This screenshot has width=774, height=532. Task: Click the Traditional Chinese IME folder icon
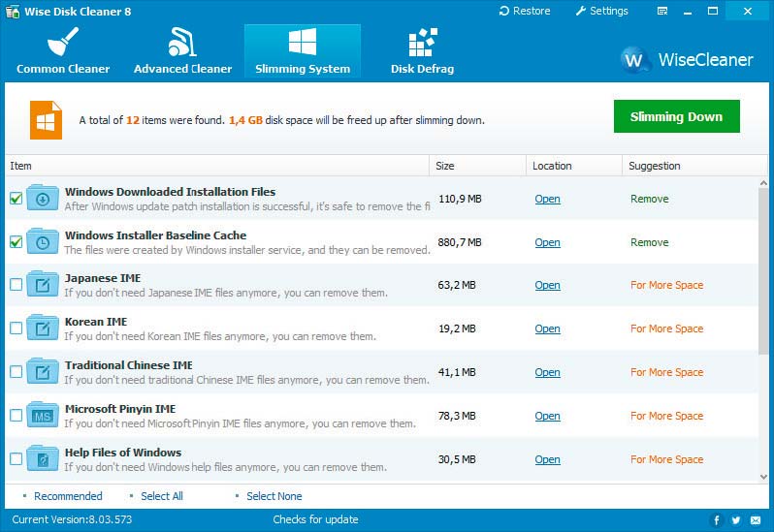[43, 372]
